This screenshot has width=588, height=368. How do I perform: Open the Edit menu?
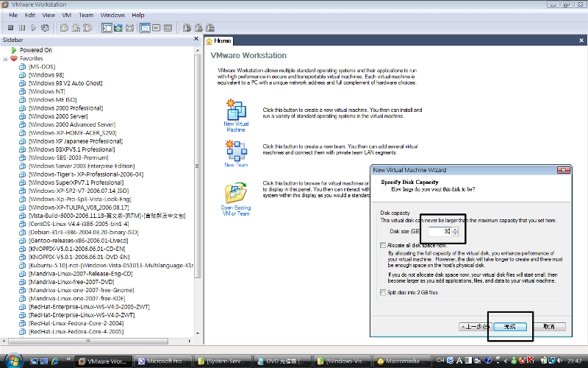pos(30,15)
